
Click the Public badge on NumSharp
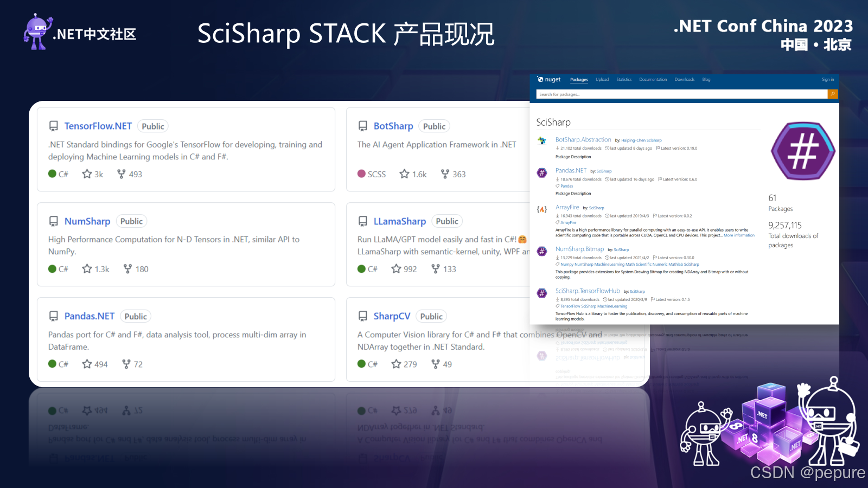click(x=131, y=221)
